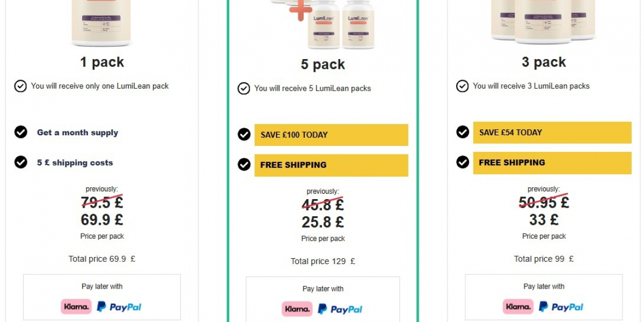Click the '5 pack' heading
644x322 pixels.
(323, 64)
